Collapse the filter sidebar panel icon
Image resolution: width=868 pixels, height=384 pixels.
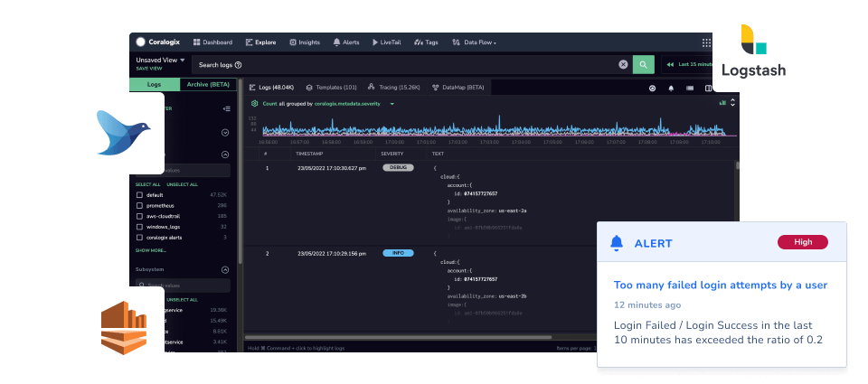[226, 109]
